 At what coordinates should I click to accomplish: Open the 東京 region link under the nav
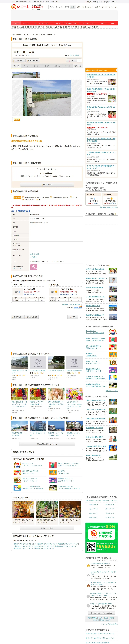[31, 27]
